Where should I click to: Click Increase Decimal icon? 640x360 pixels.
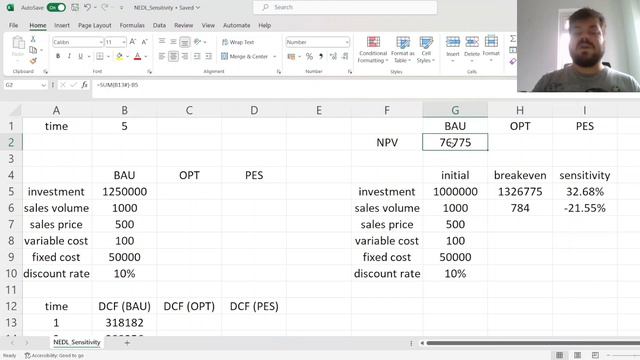[x=333, y=56]
